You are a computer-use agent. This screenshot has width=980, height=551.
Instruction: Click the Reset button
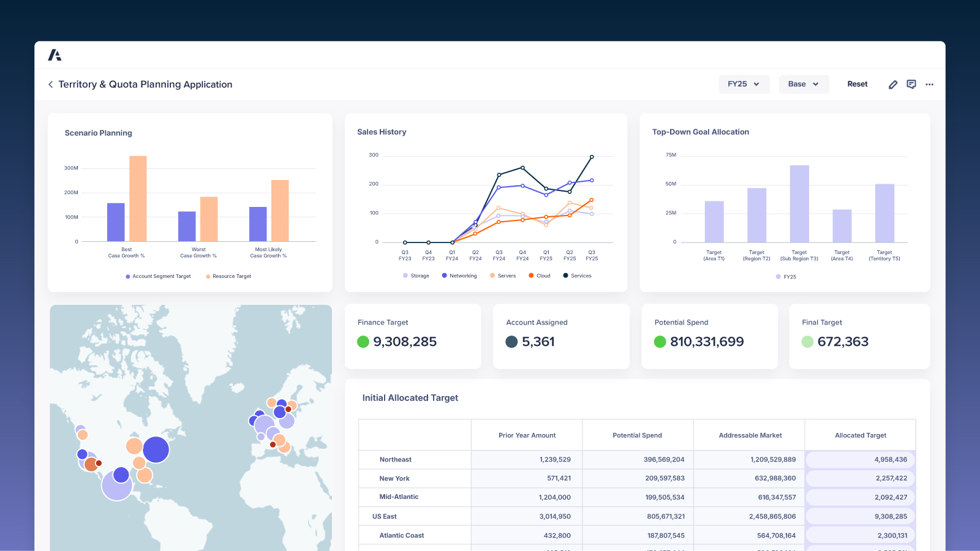click(x=857, y=84)
